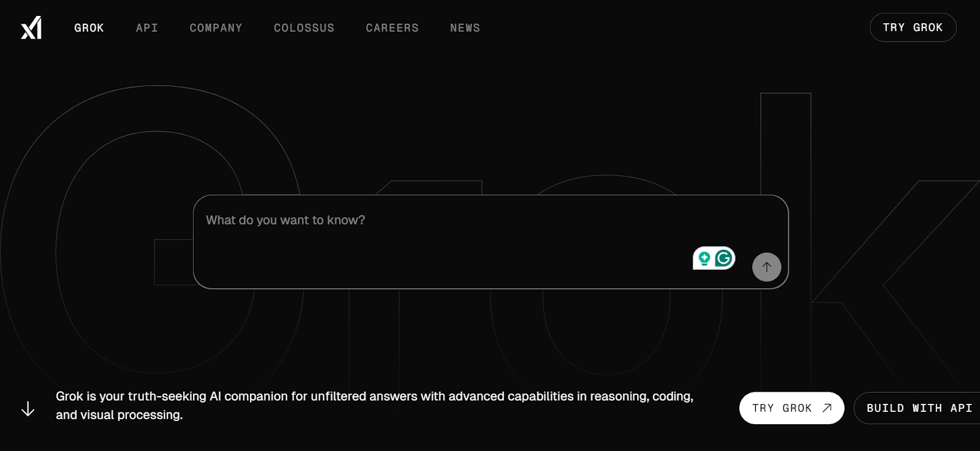
Task: Click the arrow icon on Try Grok
Action: (827, 408)
